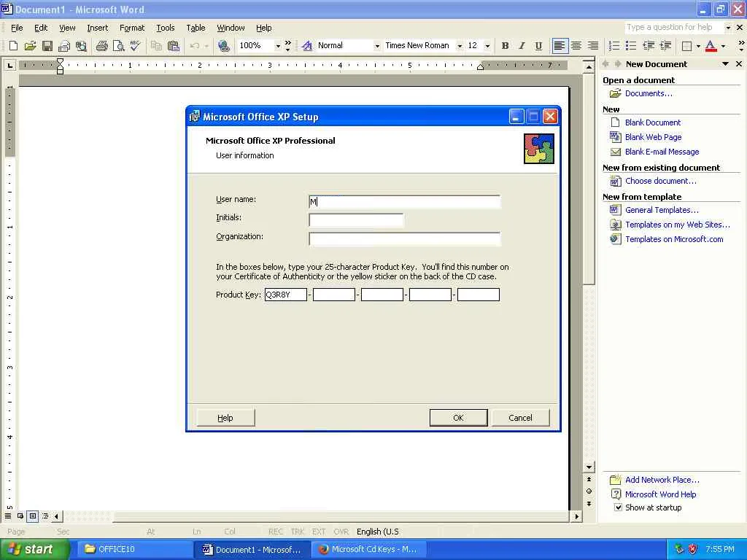
Task: Click the Copy toolbar icon
Action: click(156, 46)
